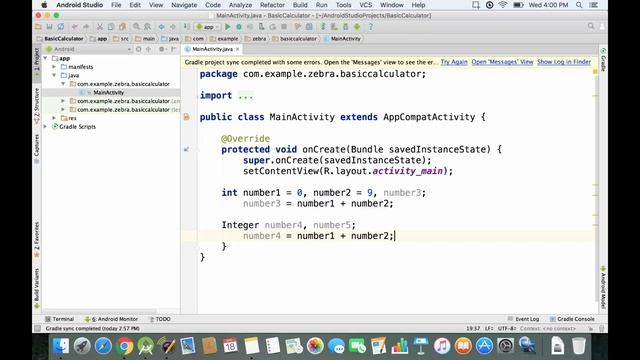Click the Try Again link
Image resolution: width=640 pixels, height=360 pixels.
coord(454,62)
